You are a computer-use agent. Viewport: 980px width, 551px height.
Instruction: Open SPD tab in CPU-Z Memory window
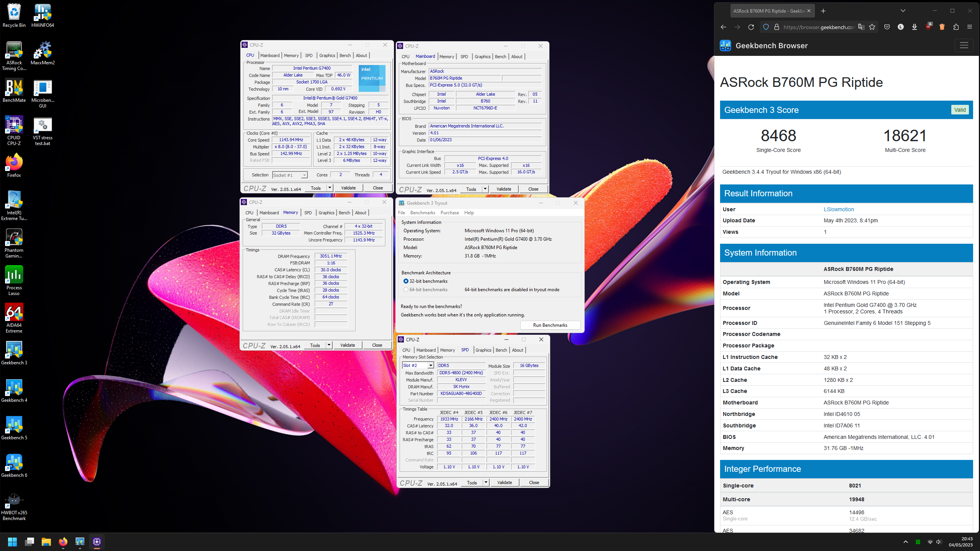point(308,213)
